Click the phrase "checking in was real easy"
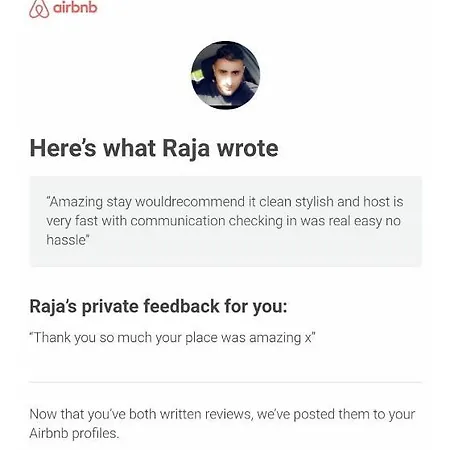 [x=305, y=221]
